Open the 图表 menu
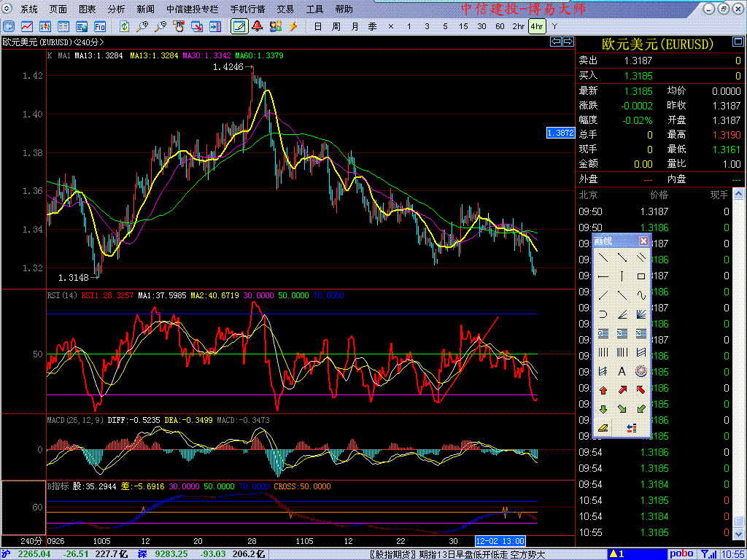Image resolution: width=747 pixels, height=560 pixels. [x=87, y=9]
